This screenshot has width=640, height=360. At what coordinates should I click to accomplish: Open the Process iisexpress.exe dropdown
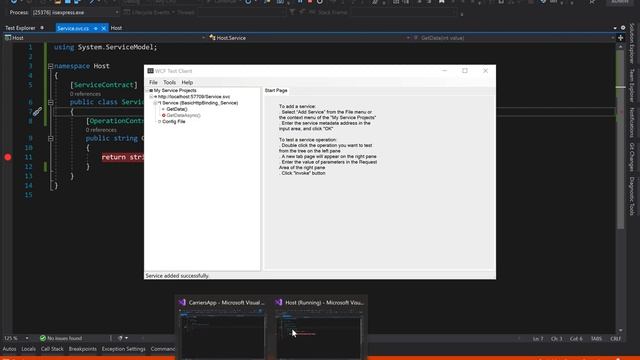point(75,13)
